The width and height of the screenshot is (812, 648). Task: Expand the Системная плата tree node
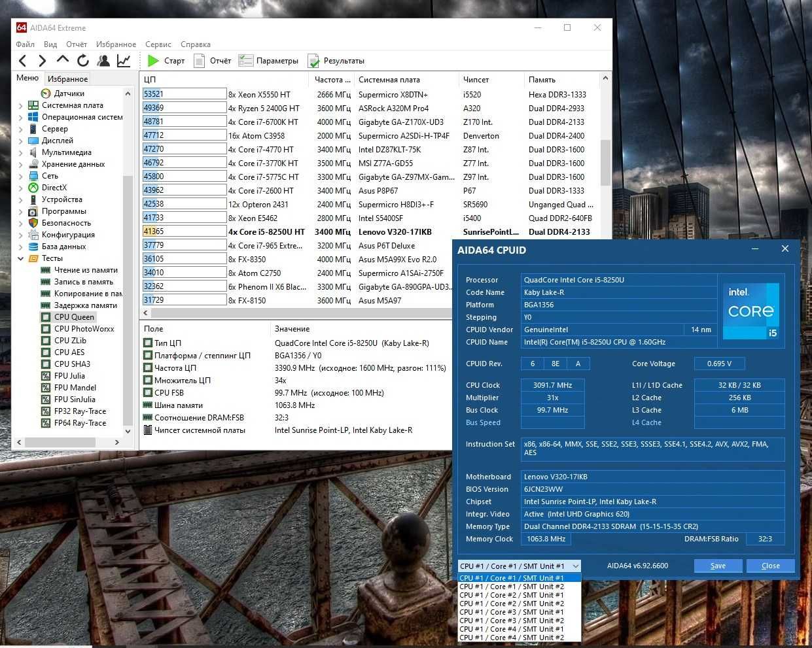tap(20, 105)
